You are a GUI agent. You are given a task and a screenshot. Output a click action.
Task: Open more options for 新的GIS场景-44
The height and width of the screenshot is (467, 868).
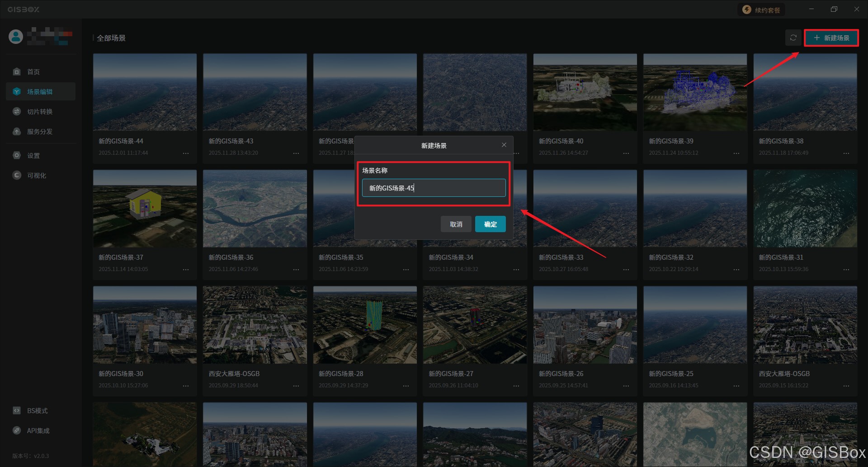click(186, 153)
